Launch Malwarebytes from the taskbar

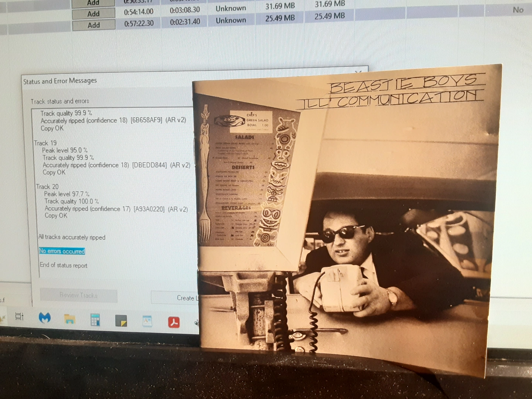(45, 318)
